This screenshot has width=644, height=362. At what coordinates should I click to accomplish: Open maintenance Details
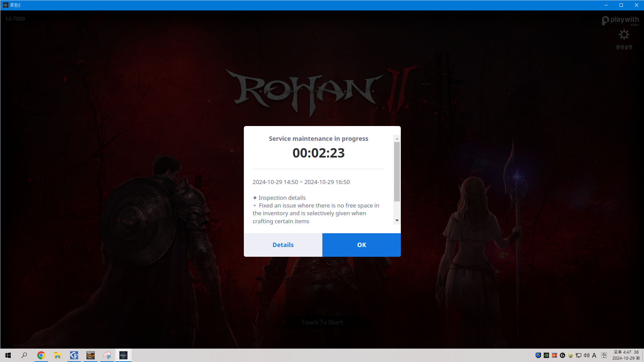coord(283,245)
